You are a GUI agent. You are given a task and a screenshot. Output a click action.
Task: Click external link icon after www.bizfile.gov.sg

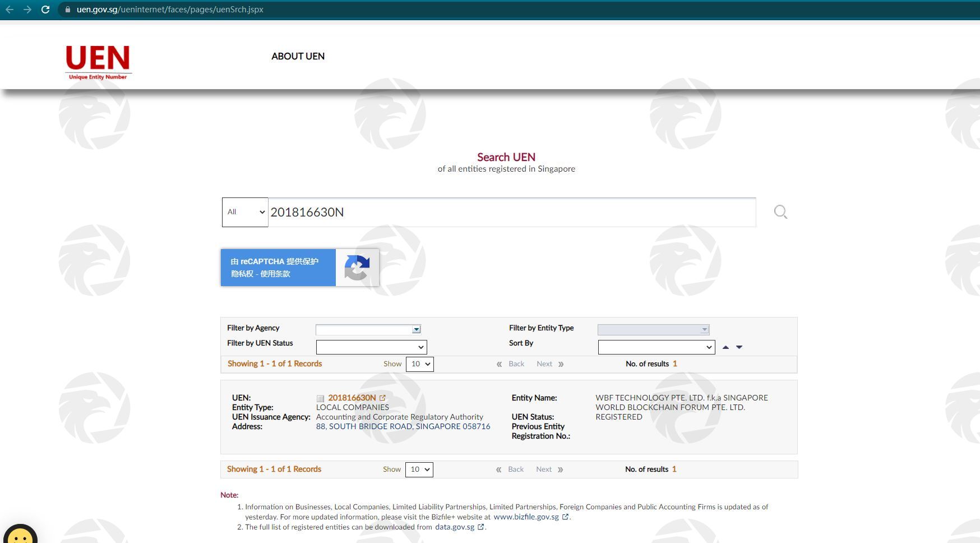(565, 517)
